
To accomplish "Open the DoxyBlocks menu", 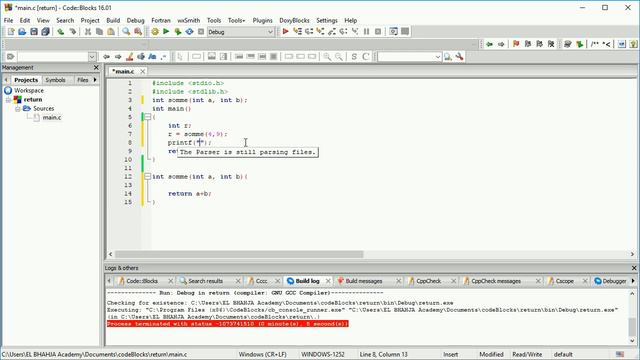I will (x=294, y=20).
